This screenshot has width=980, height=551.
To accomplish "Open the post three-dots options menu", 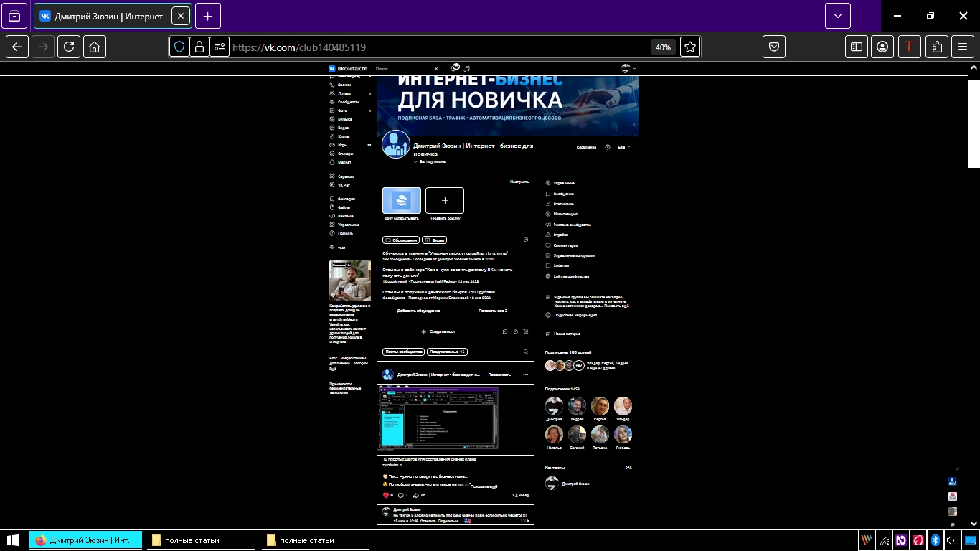I will [526, 375].
